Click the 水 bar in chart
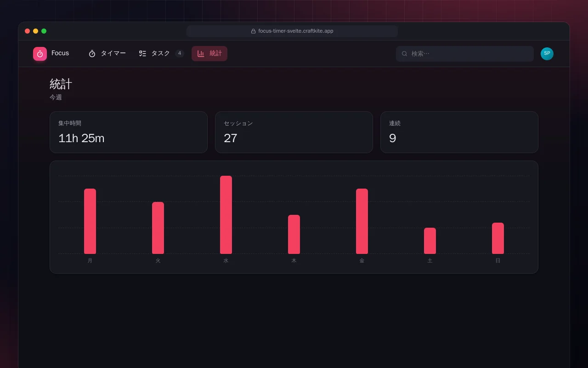Image resolution: width=588 pixels, height=368 pixels. tap(226, 215)
